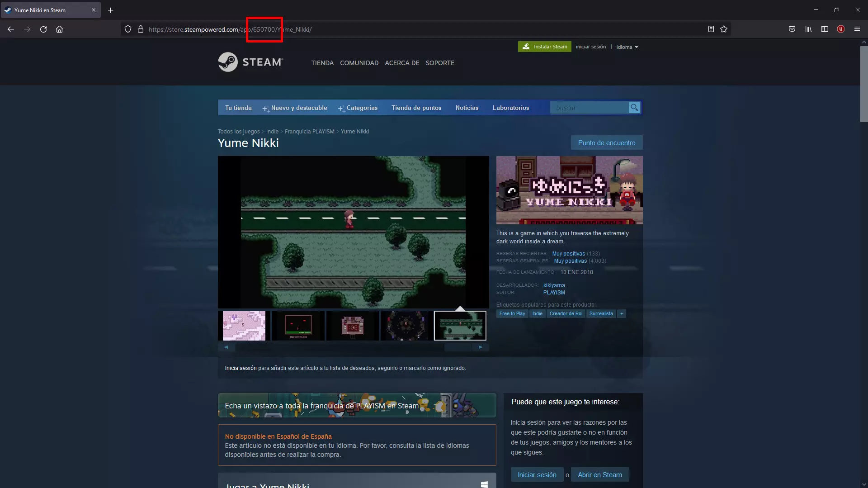Screen dimensions: 868x488
Task: Open the idioma language dropdown
Action: tap(627, 47)
